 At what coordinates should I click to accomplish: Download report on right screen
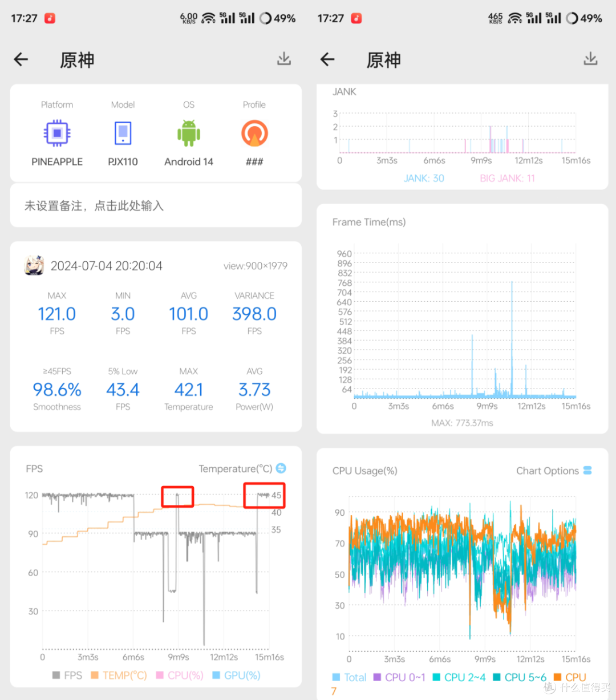(590, 59)
